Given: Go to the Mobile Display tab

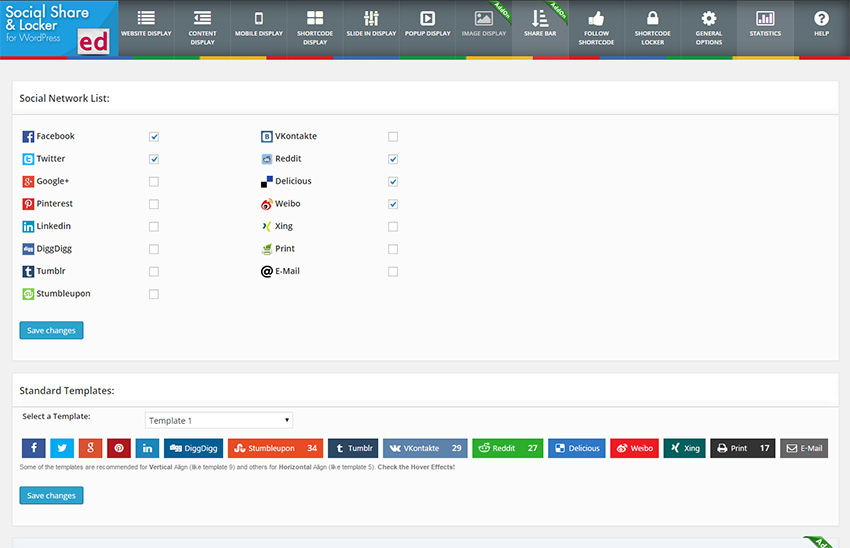Looking at the screenshot, I should tap(259, 25).
